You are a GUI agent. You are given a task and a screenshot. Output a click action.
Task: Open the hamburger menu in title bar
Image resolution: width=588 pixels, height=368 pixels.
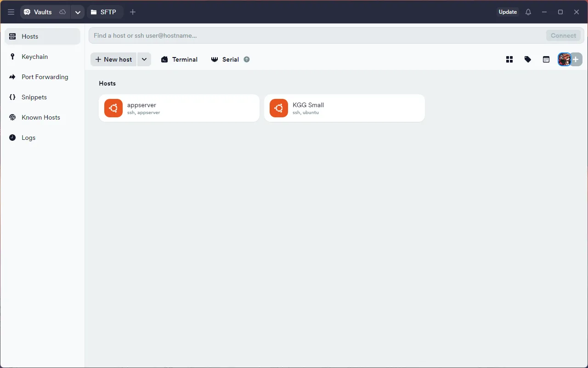click(11, 12)
